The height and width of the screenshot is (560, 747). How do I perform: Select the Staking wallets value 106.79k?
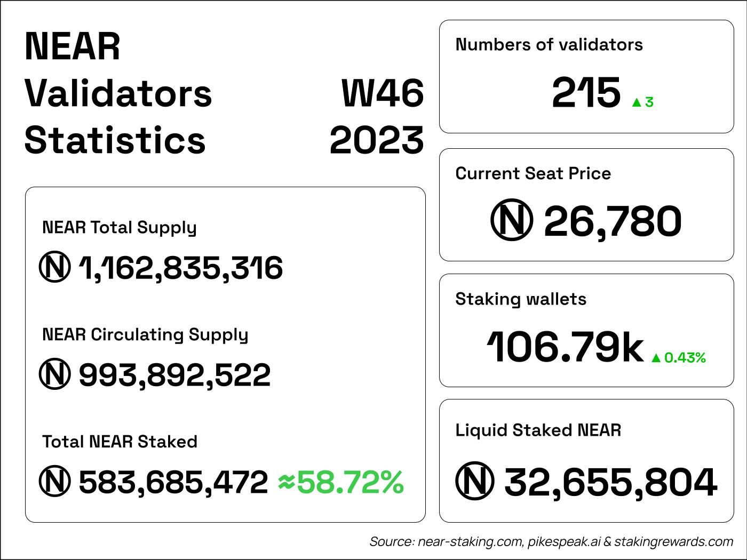[565, 347]
